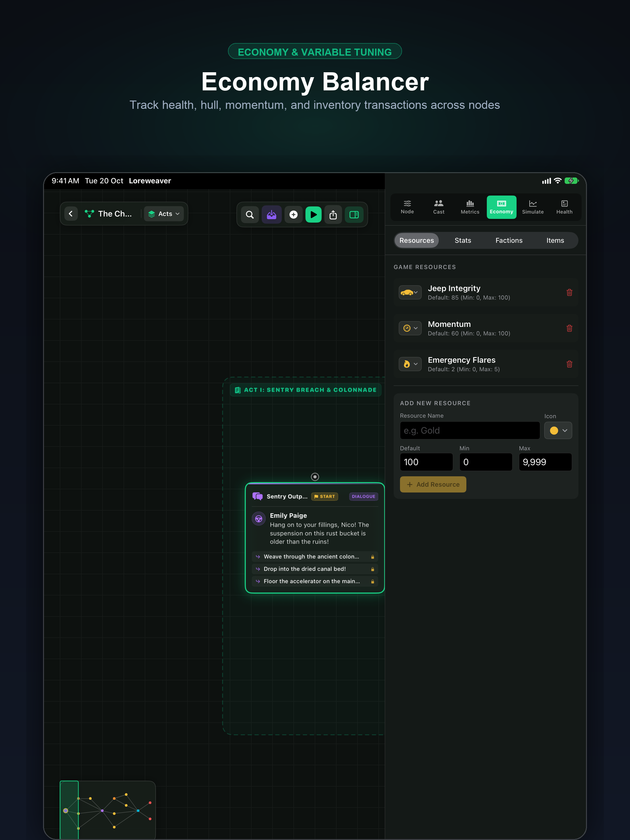Viewport: 630px width, 840px height.
Task: Click the START flag badge
Action: coord(325,496)
